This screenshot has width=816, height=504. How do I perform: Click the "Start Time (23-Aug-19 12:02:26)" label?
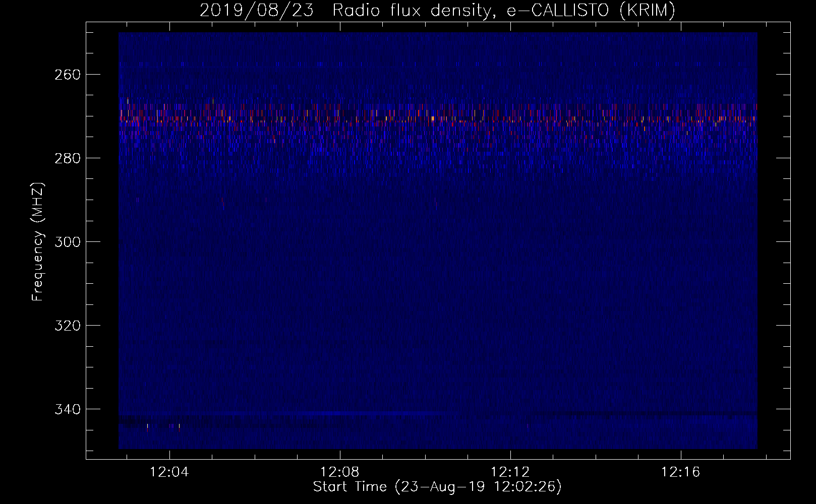[437, 487]
